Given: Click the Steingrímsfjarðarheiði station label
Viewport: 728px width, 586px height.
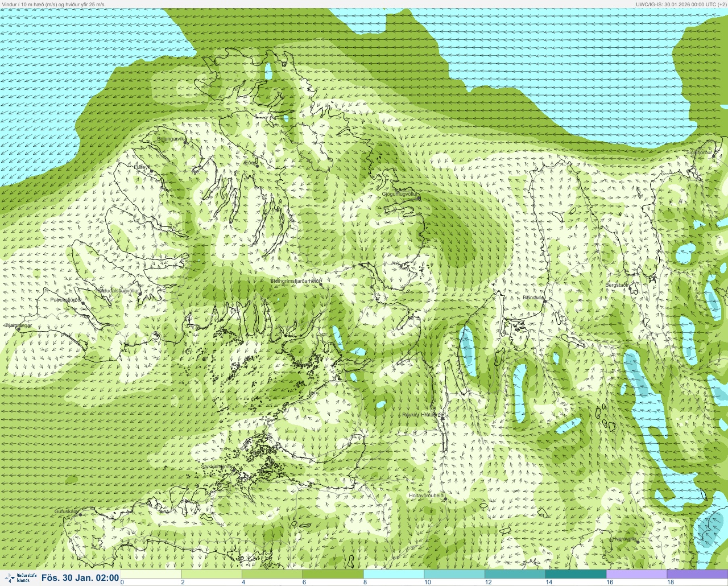Looking at the screenshot, I should pyautogui.click(x=296, y=281).
